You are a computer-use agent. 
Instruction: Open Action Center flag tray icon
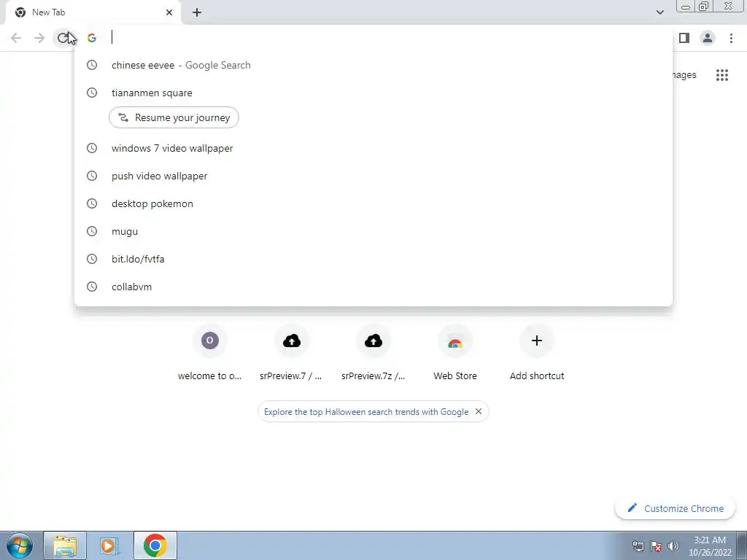click(656, 546)
